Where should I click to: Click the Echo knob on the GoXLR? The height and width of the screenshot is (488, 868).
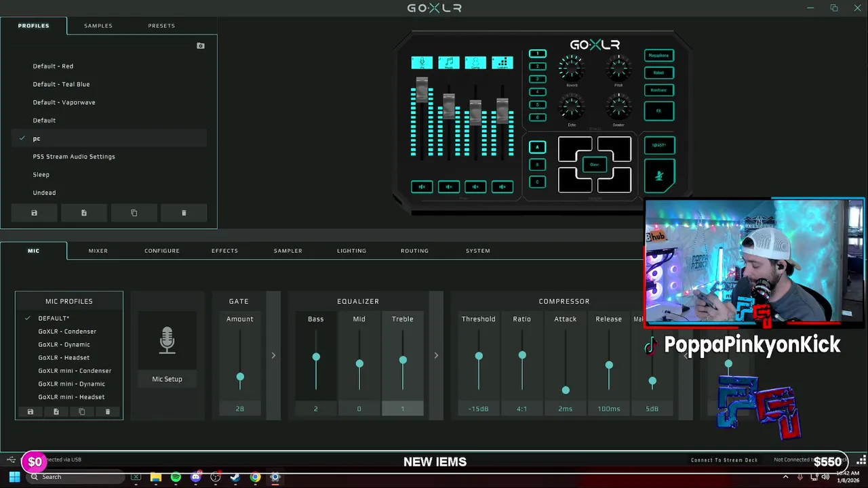point(572,107)
